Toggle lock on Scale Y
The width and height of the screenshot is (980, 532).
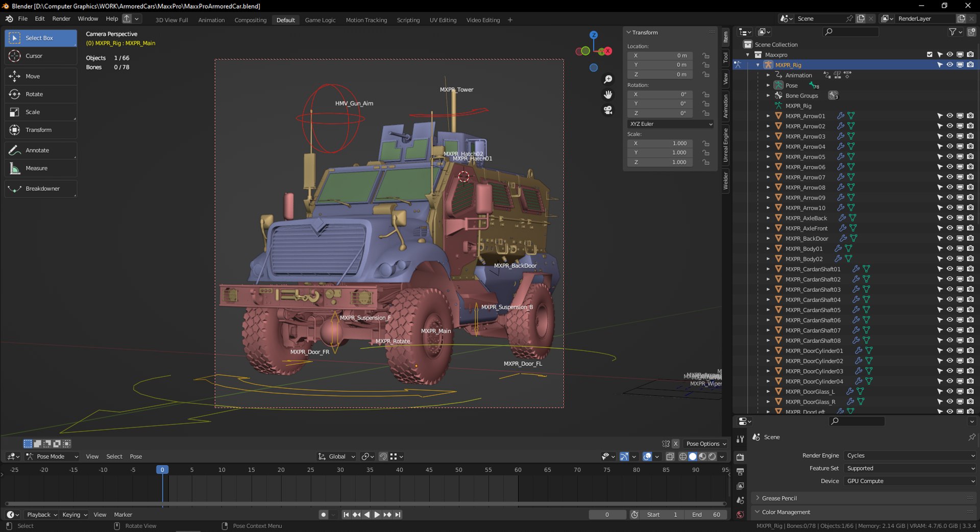pyautogui.click(x=706, y=153)
